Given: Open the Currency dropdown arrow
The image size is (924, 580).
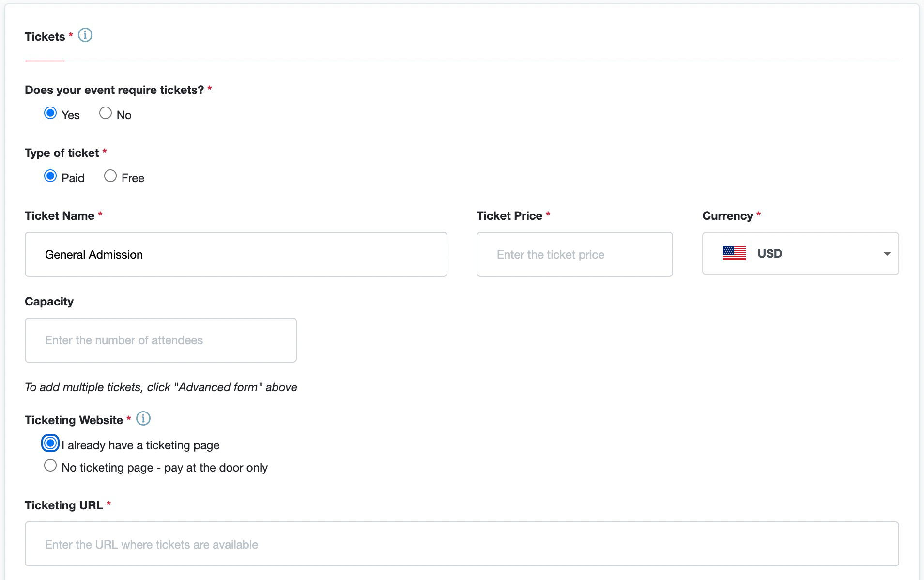Looking at the screenshot, I should (x=887, y=254).
